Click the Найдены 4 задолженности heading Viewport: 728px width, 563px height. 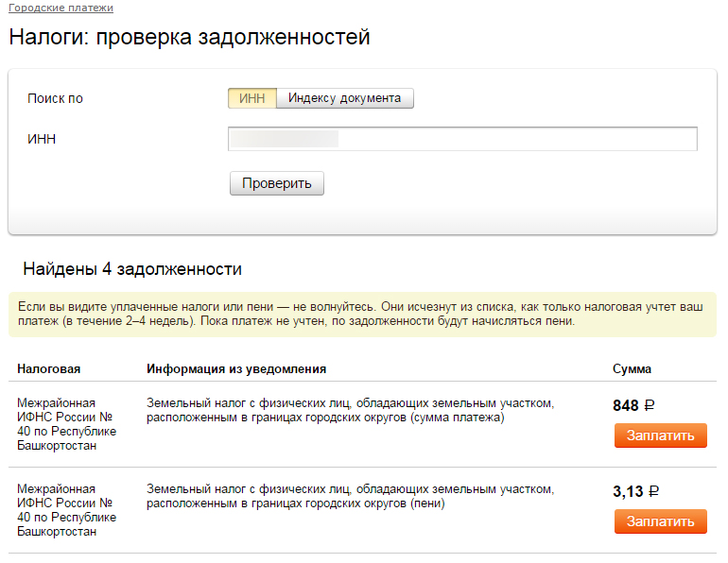pos(132,269)
